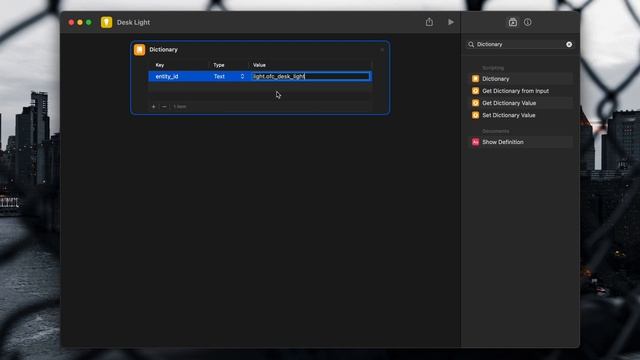Click the yellow Desk Light shortcut icon
Image resolution: width=640 pixels, height=360 pixels.
(x=107, y=22)
